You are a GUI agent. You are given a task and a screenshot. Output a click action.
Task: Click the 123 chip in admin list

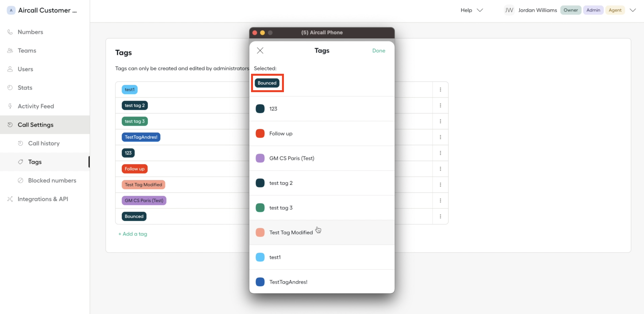click(128, 153)
